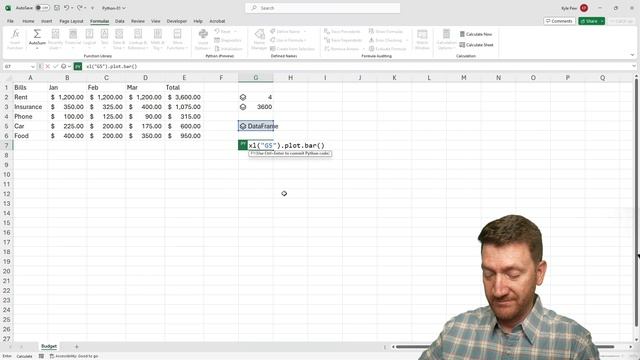640x360 pixels.
Task: Open the Name Manager
Action: click(259, 40)
